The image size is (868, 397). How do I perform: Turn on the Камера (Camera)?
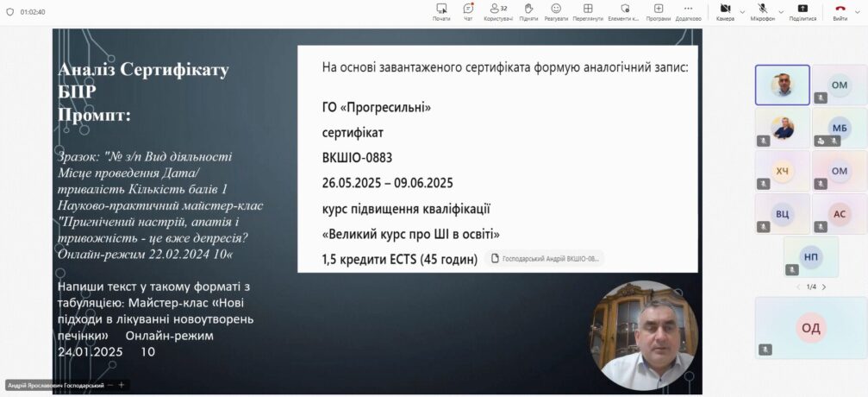pyautogui.click(x=724, y=11)
